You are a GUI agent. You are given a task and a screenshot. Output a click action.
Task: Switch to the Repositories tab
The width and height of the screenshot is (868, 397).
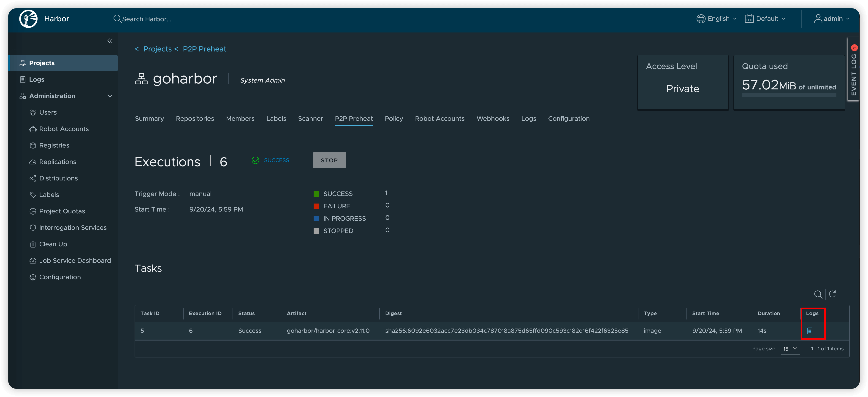pyautogui.click(x=195, y=119)
